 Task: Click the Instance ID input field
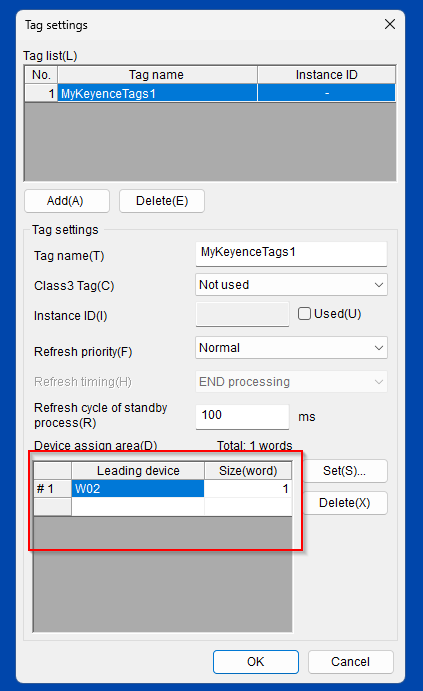point(242,314)
